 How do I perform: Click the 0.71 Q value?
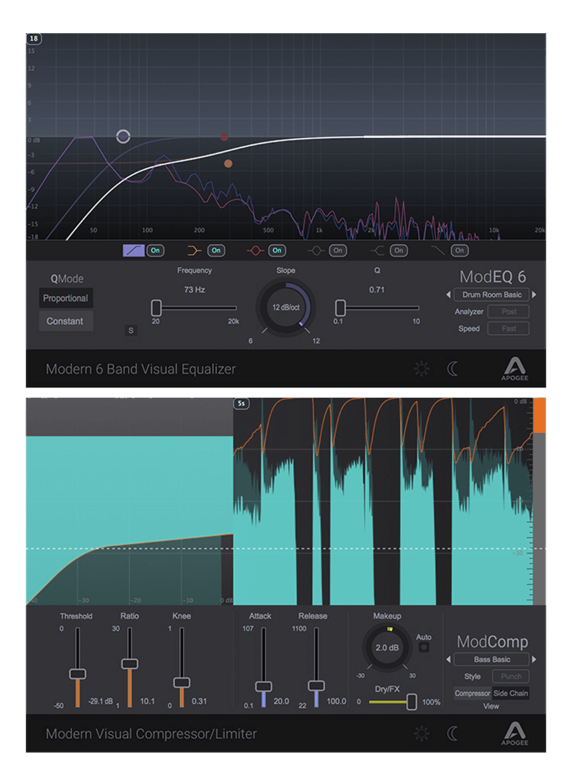377,290
